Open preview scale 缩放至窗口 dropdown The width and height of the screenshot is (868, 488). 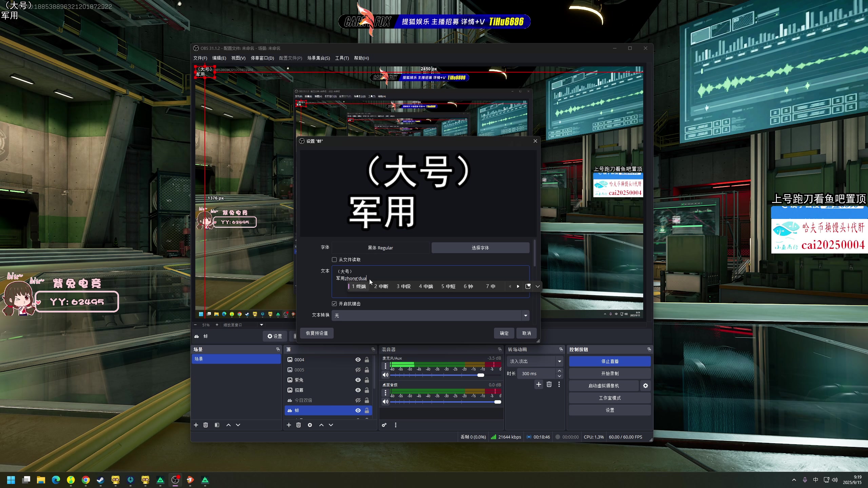243,325
